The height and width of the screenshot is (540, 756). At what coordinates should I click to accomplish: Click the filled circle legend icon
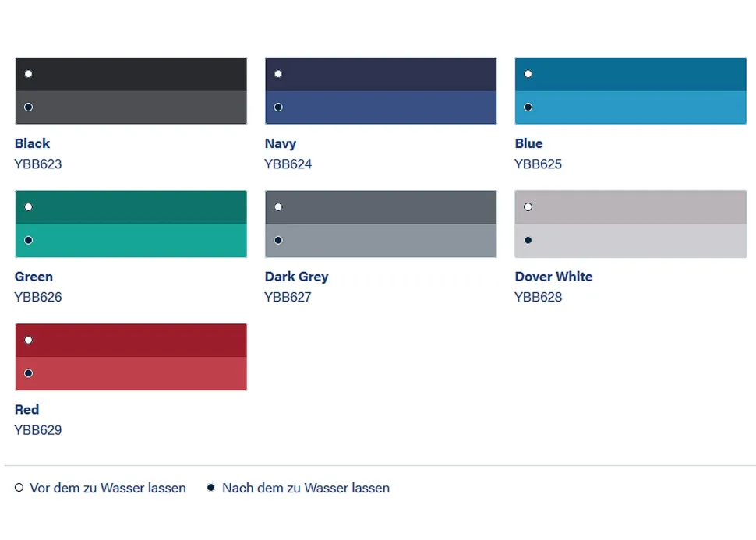tap(210, 488)
